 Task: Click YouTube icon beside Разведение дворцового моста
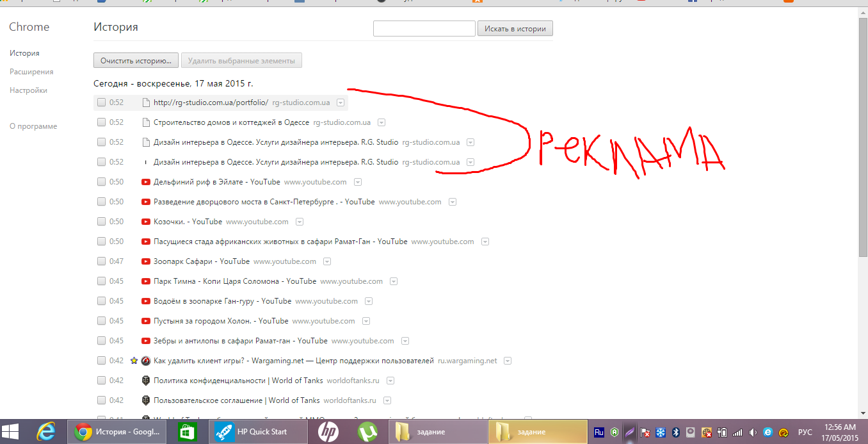146,202
